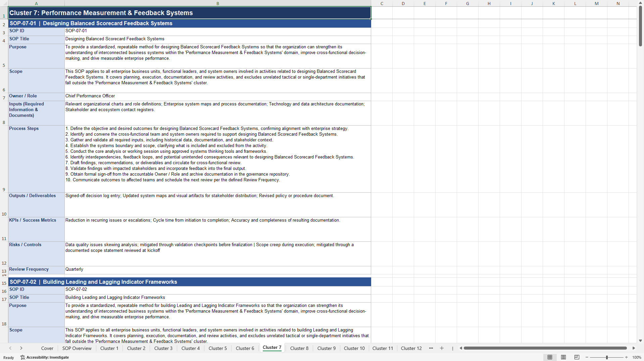Click the zoom in plus button

(626, 357)
